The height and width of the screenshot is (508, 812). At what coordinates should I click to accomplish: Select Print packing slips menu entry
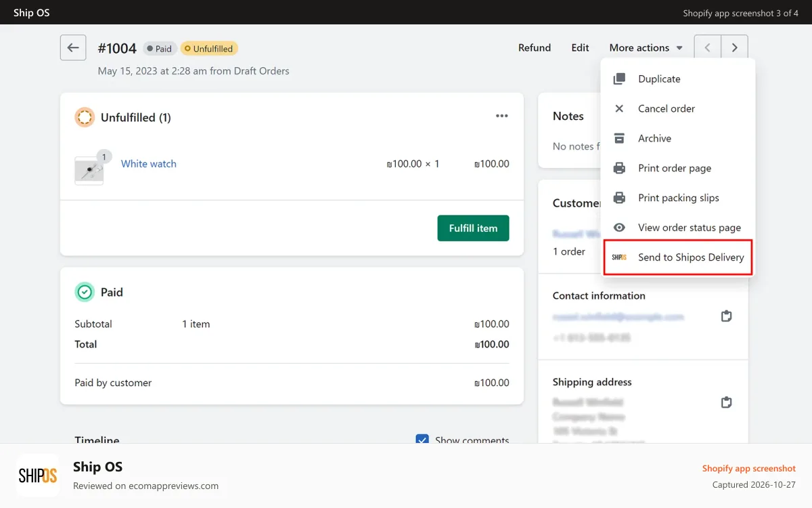[678, 198]
